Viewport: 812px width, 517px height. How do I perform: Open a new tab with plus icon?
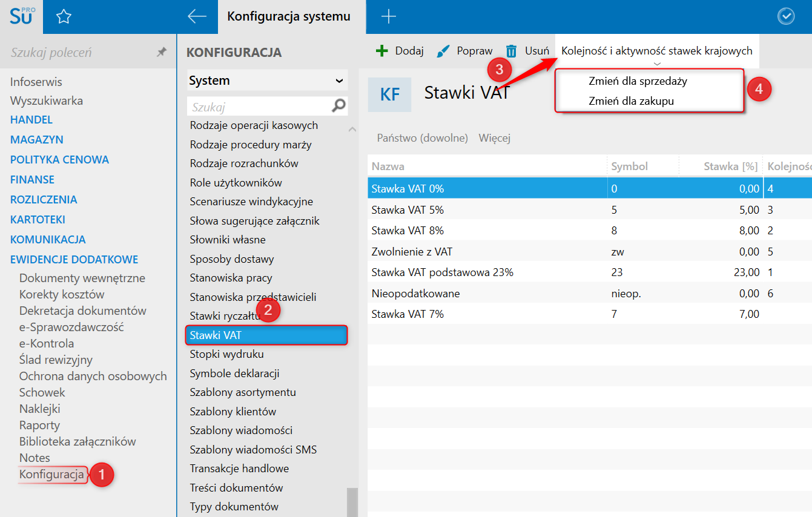[x=388, y=17]
